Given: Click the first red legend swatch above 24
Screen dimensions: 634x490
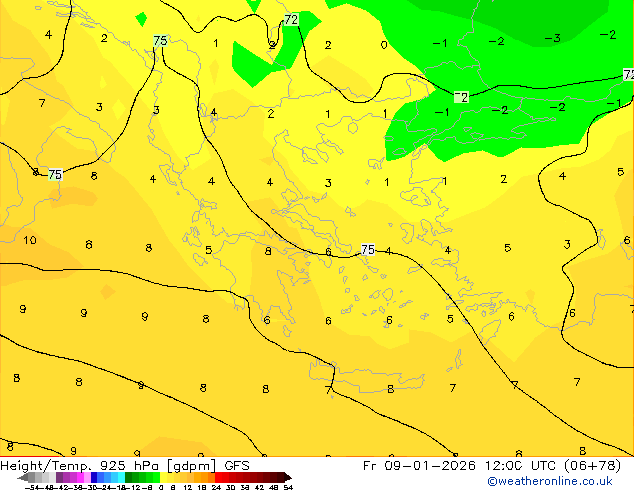Looking at the screenshot, I should point(218,478).
